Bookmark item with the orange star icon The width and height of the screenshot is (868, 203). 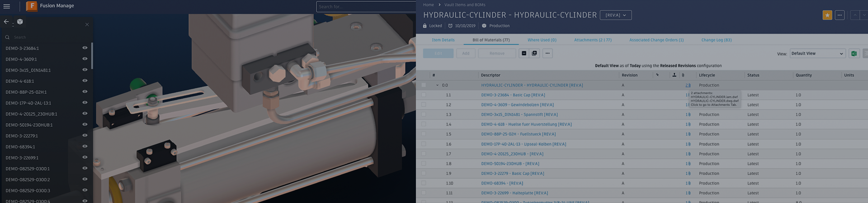coord(827,15)
